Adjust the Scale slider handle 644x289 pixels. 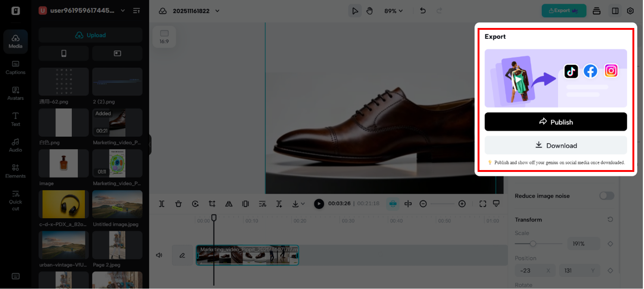point(533,244)
